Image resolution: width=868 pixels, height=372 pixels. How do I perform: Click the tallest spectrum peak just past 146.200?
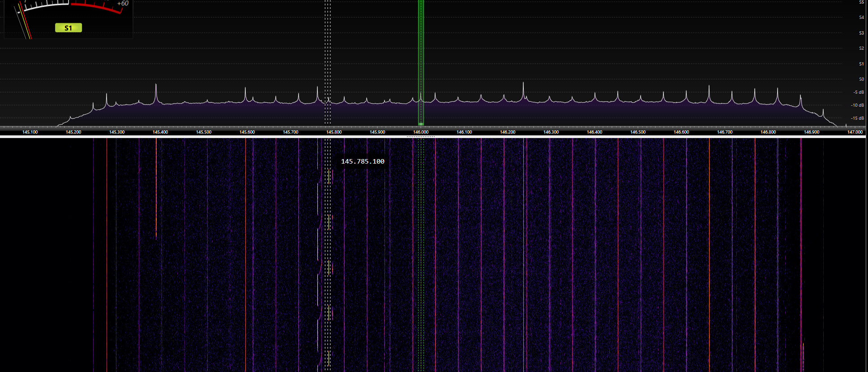[x=523, y=84]
